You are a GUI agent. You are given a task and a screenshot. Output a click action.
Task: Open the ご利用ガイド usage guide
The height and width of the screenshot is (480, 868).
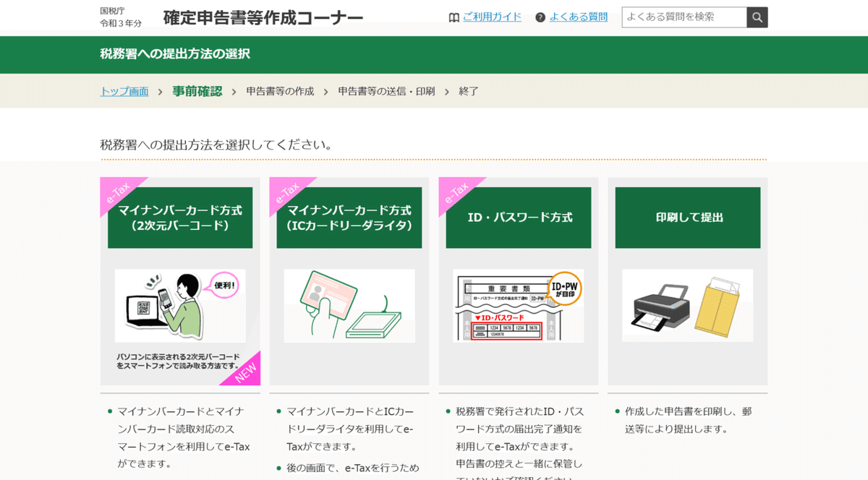tap(492, 16)
